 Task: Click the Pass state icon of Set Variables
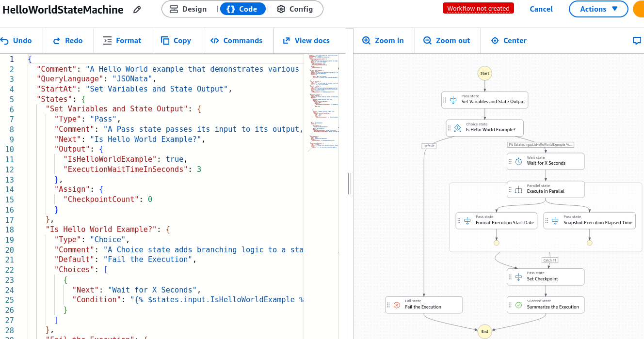[453, 100]
